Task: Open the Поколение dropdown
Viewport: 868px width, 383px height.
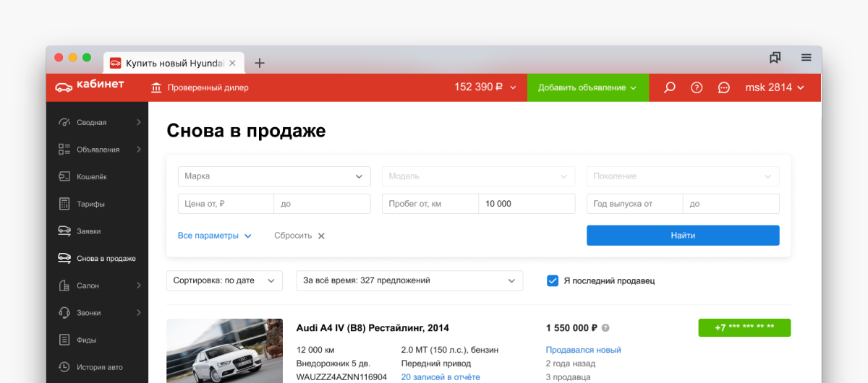Action: tap(683, 176)
